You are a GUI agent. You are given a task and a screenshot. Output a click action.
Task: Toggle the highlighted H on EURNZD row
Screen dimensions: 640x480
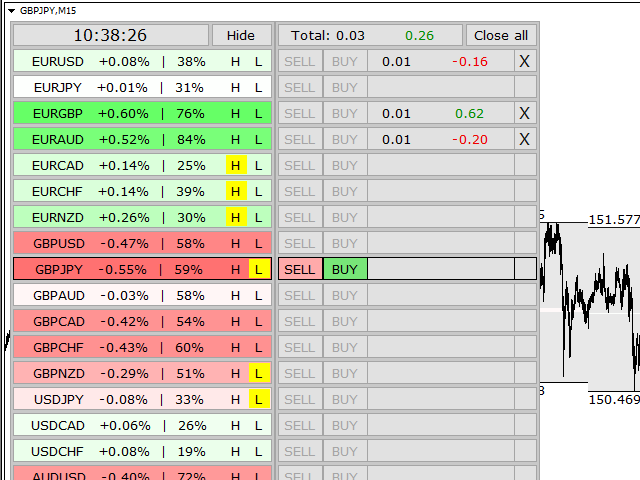236,217
